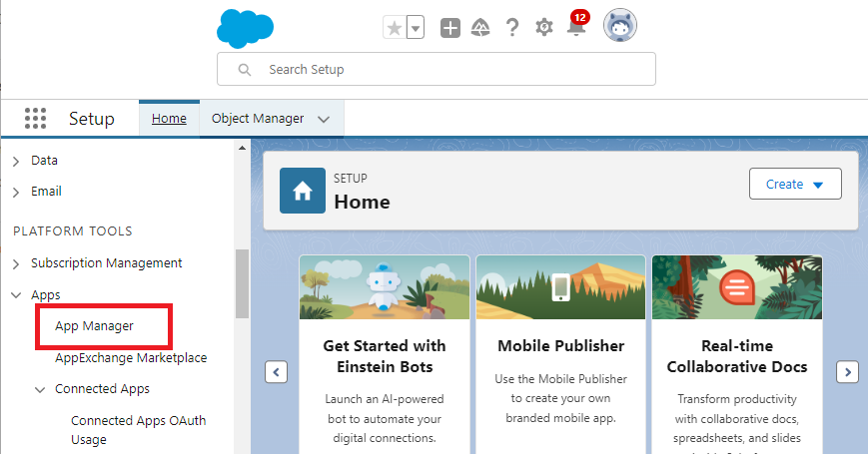The width and height of the screenshot is (868, 454).
Task: Open the help question mark icon
Action: click(512, 28)
